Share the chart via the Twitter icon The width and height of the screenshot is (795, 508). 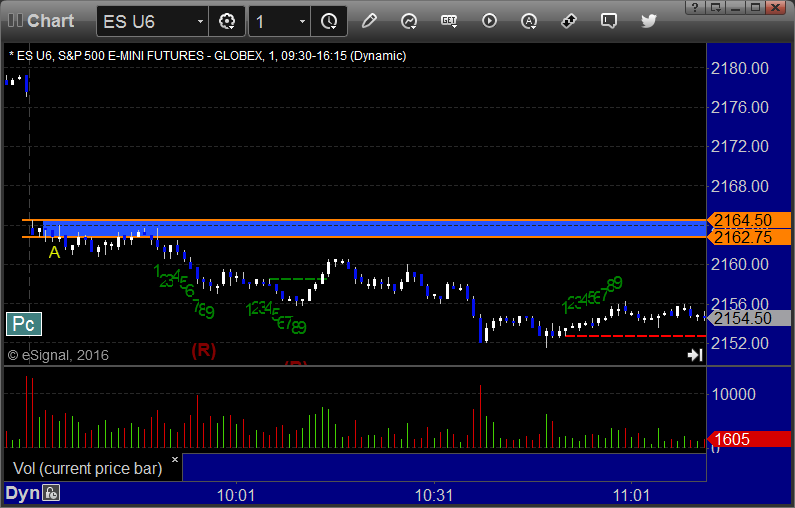point(648,21)
